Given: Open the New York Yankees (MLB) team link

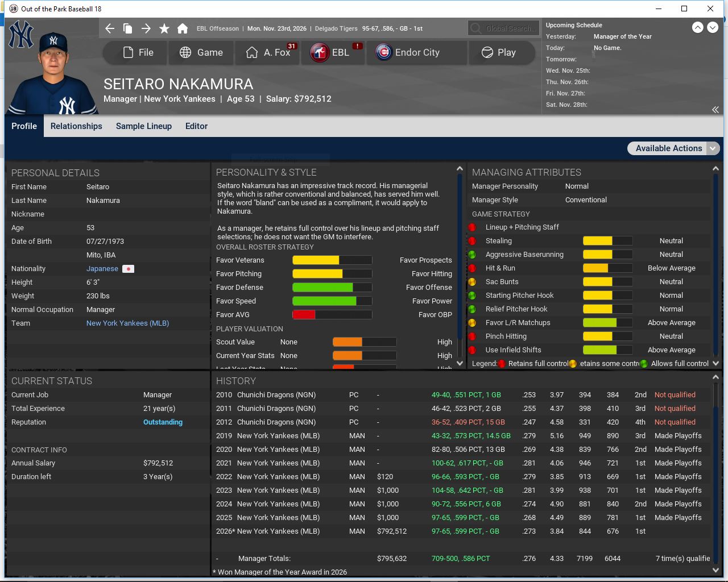Looking at the screenshot, I should (x=127, y=323).
